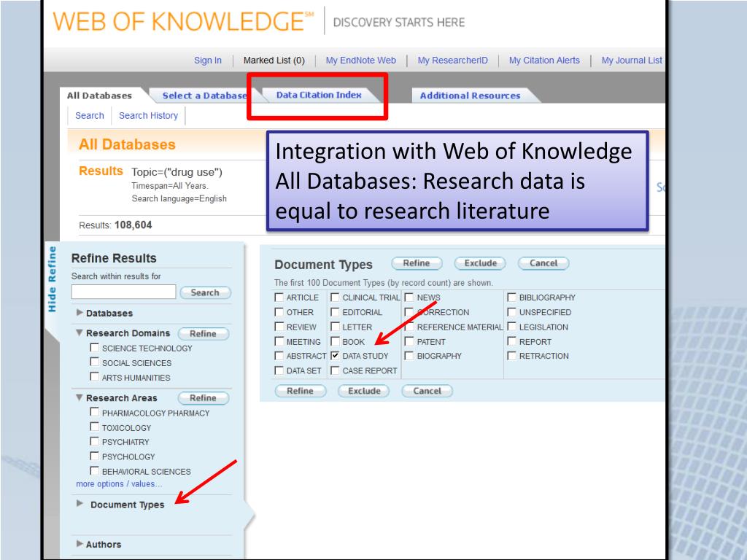This screenshot has height=560, width=747.
Task: Uncheck the DATA STUDY checkbox
Action: point(335,356)
